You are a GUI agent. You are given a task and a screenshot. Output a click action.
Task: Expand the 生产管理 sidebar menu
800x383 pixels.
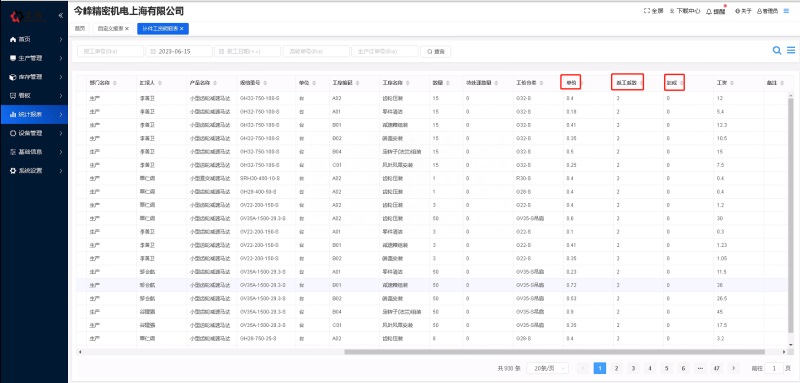click(34, 58)
